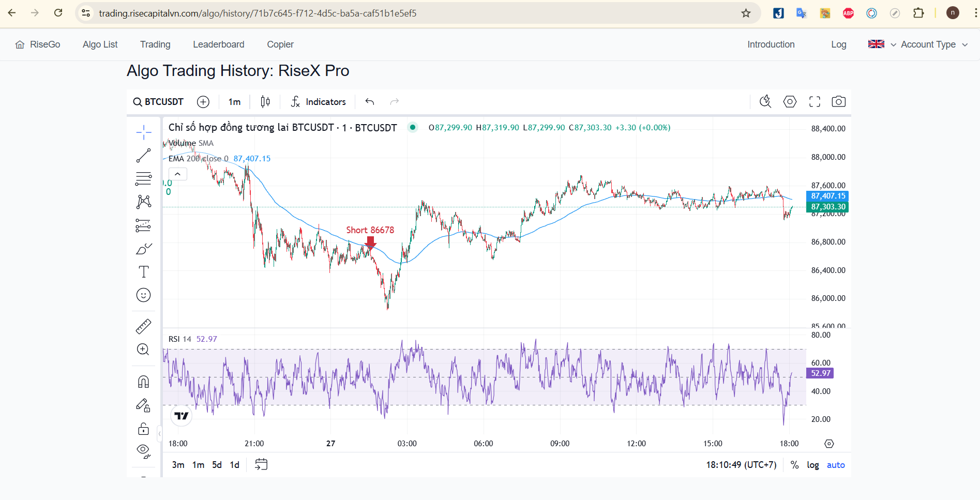Open the Trading menu item
Image resolution: width=980 pixels, height=500 pixels.
[x=155, y=44]
